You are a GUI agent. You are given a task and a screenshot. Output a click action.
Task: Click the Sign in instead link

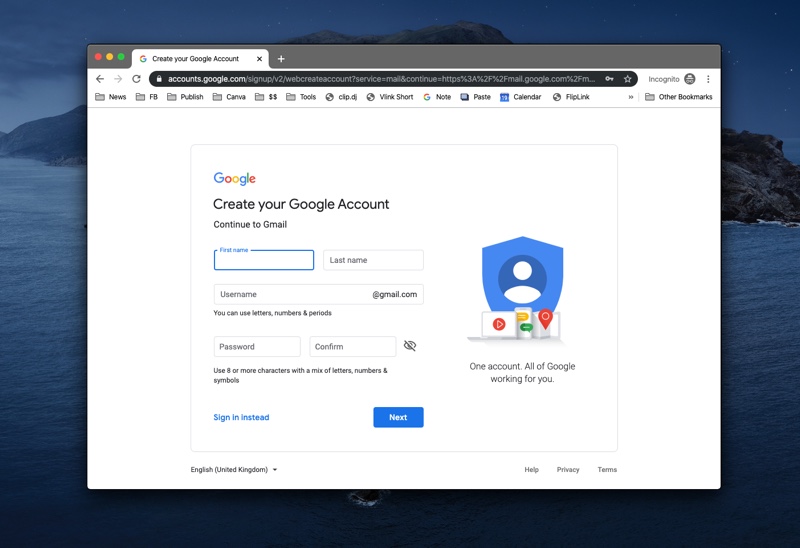click(x=241, y=417)
